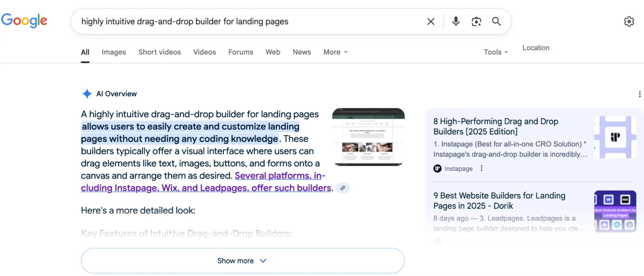This screenshot has height=276, width=644.
Task: Click the Instapage source name
Action: [x=458, y=168]
